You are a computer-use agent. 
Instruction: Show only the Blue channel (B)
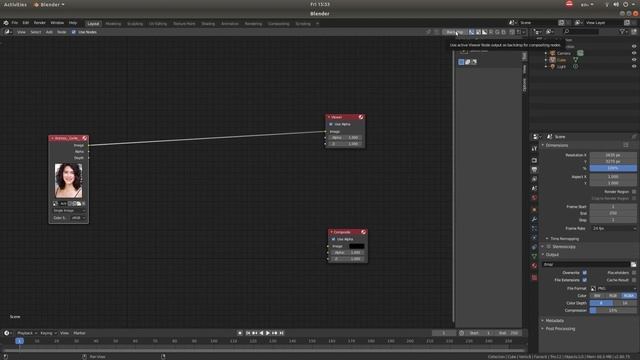coord(503,32)
